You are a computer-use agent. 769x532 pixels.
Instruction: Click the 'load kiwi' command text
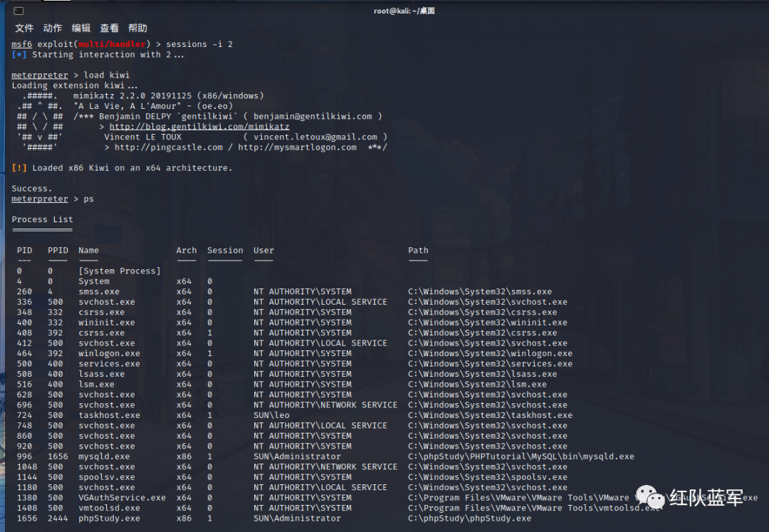click(x=106, y=75)
